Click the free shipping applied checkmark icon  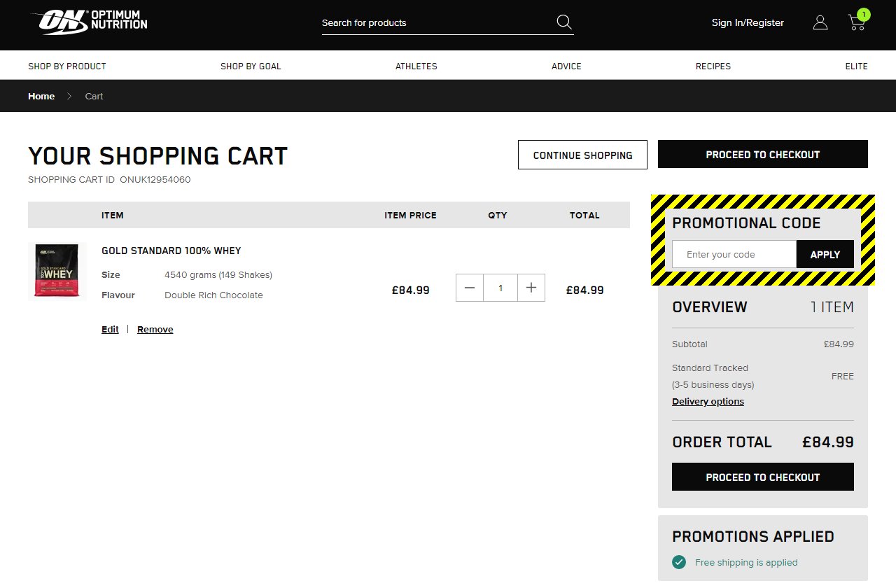click(x=679, y=562)
